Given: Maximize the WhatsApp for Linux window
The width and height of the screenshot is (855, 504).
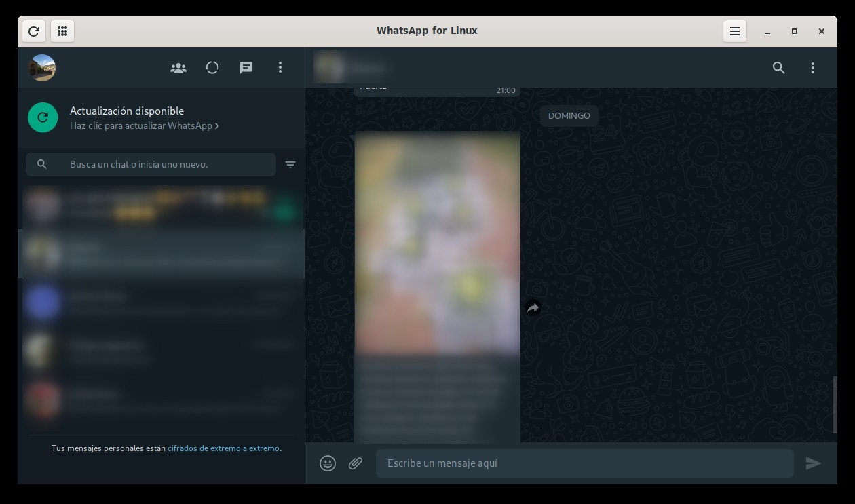Looking at the screenshot, I should point(795,31).
